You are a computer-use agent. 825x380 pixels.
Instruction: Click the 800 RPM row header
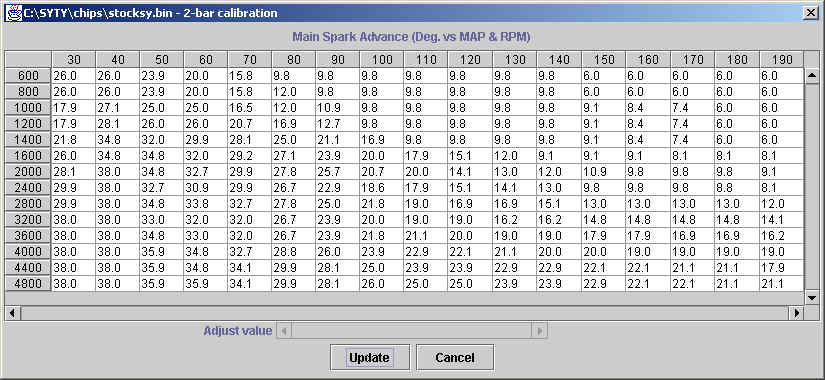click(x=28, y=92)
